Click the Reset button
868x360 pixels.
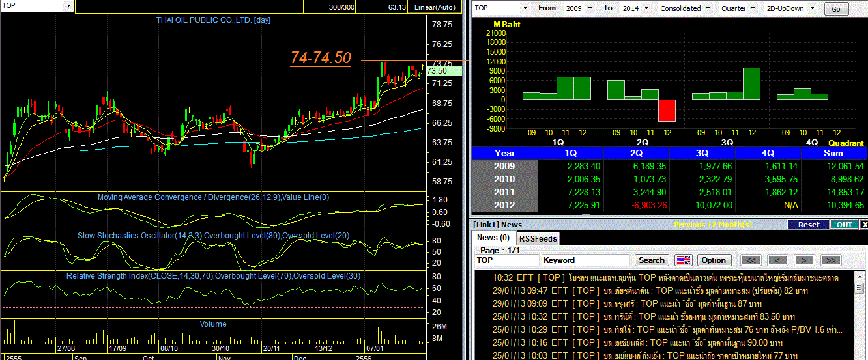pyautogui.click(x=808, y=225)
